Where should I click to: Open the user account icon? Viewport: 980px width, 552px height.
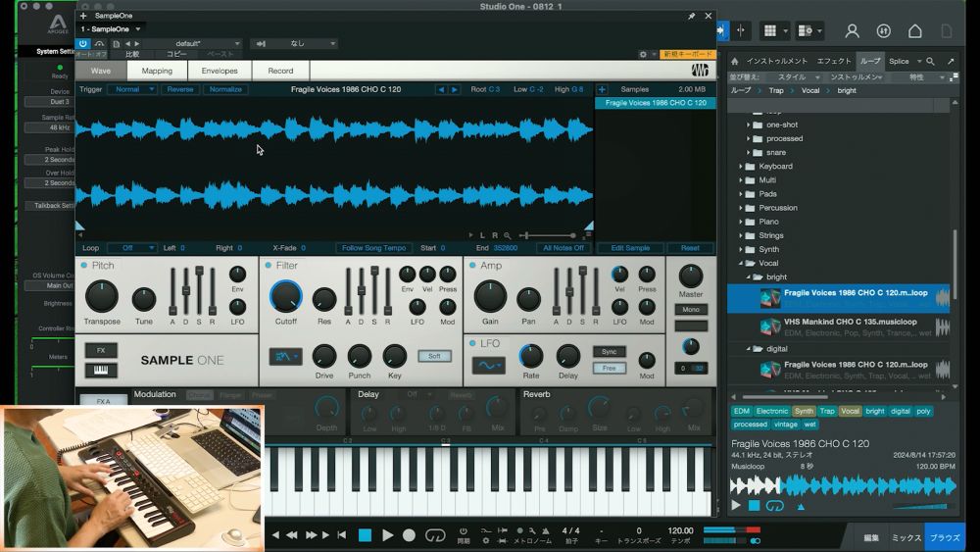pyautogui.click(x=852, y=31)
